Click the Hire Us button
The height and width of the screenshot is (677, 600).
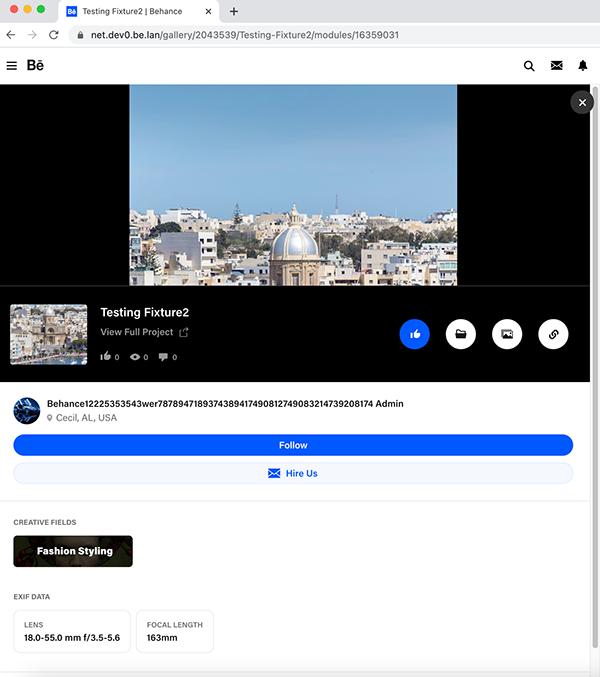[x=293, y=473]
